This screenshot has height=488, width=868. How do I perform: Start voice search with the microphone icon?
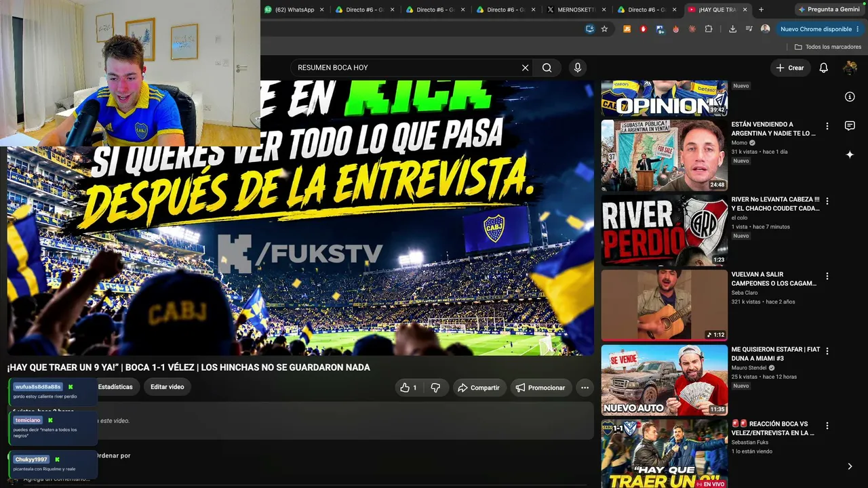[x=578, y=68]
